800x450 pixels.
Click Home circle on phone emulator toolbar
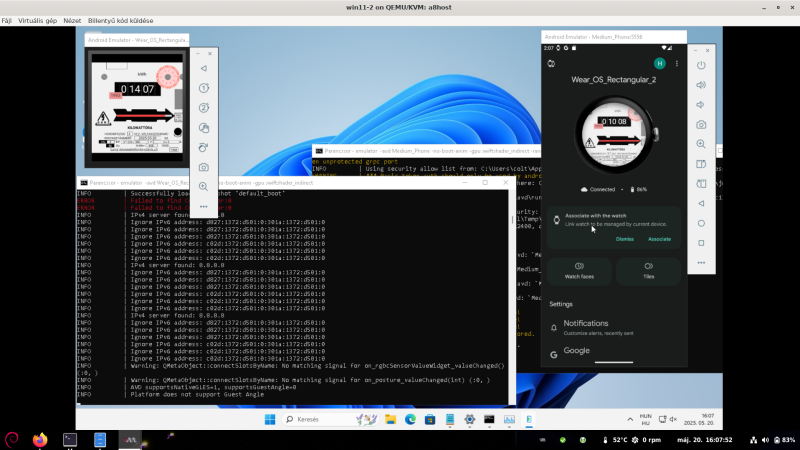[x=701, y=223]
